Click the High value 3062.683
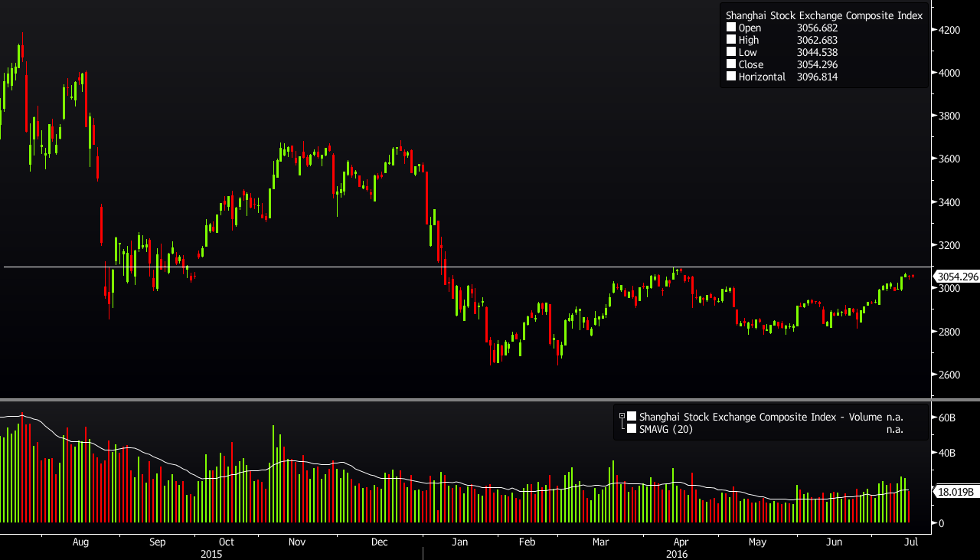Image resolution: width=980 pixels, height=560 pixels. 817,40
